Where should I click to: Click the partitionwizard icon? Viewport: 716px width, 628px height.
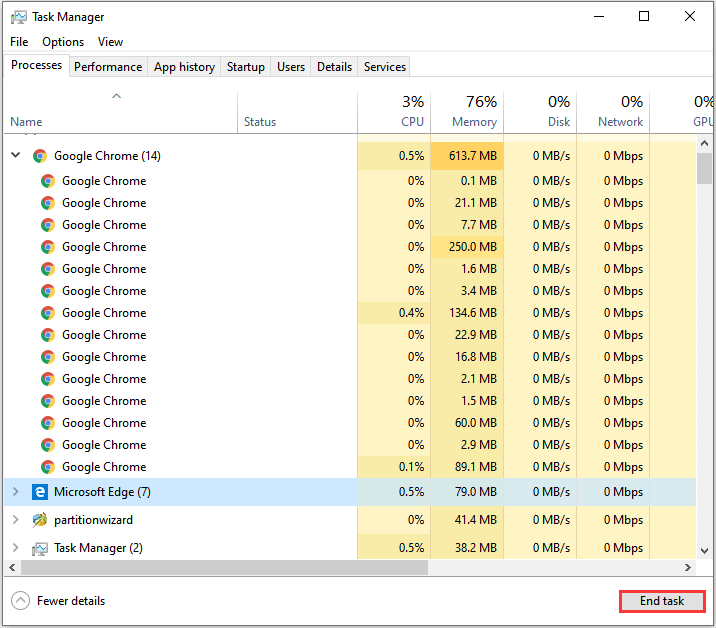coord(40,520)
